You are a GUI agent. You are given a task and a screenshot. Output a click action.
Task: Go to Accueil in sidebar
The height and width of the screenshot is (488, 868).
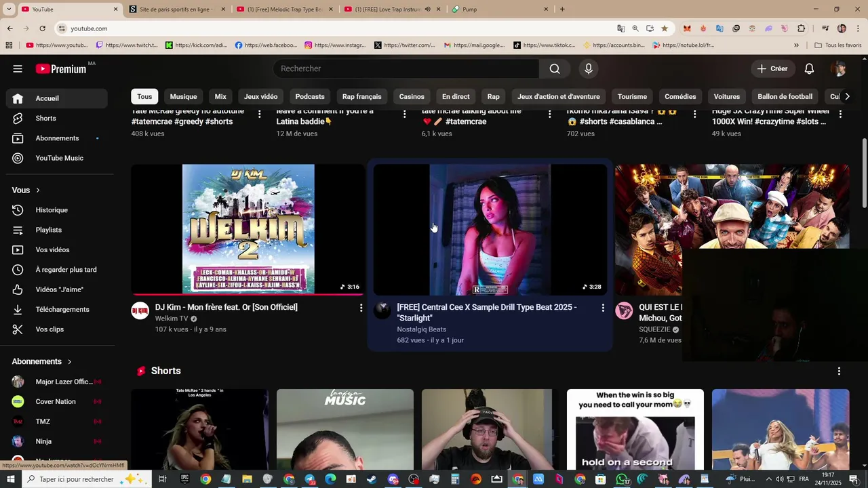(57, 98)
